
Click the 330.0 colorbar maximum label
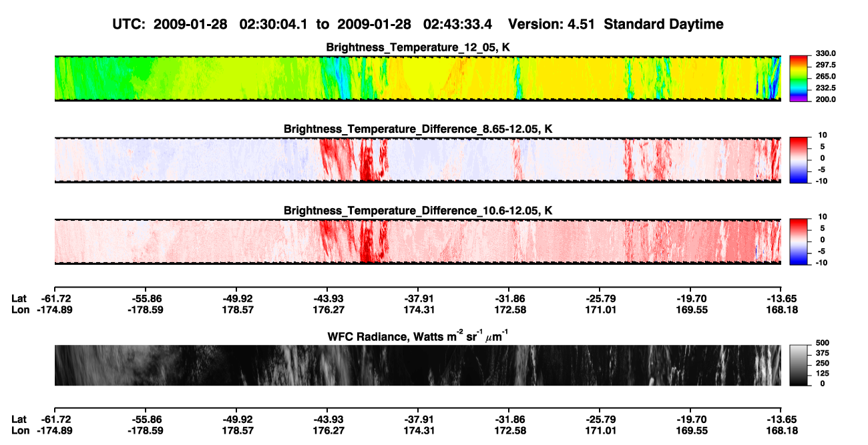pos(825,54)
